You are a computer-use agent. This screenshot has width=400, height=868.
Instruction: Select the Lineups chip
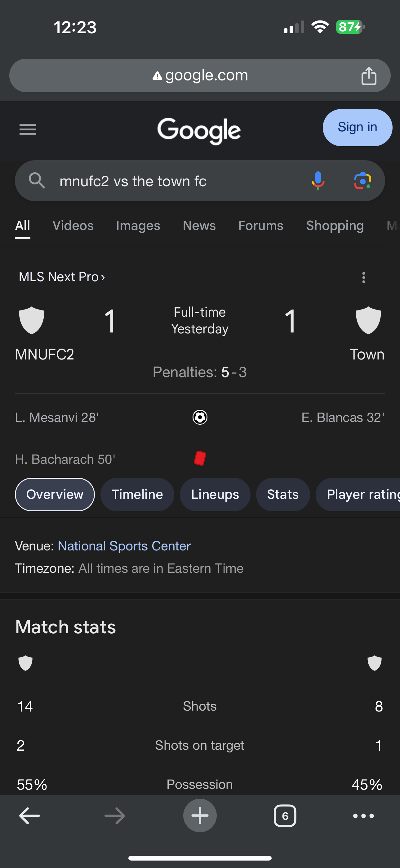(215, 494)
